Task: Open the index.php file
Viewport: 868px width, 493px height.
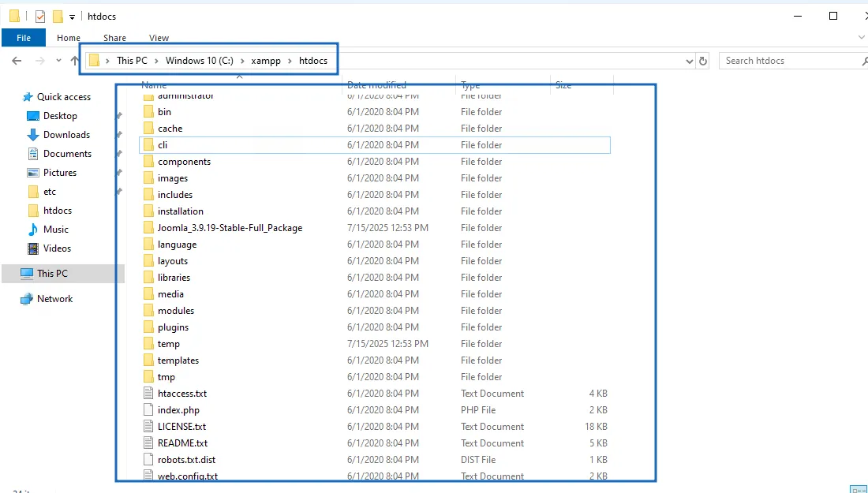Action: [178, 409]
